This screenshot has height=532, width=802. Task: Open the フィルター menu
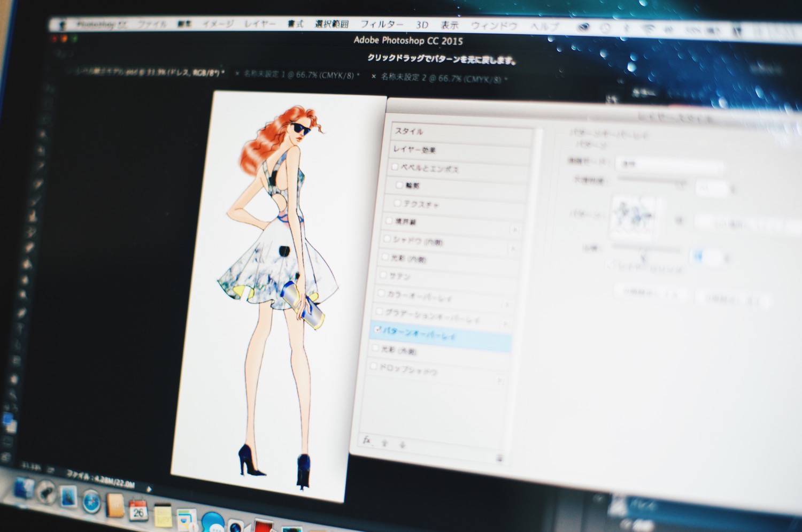(x=382, y=25)
